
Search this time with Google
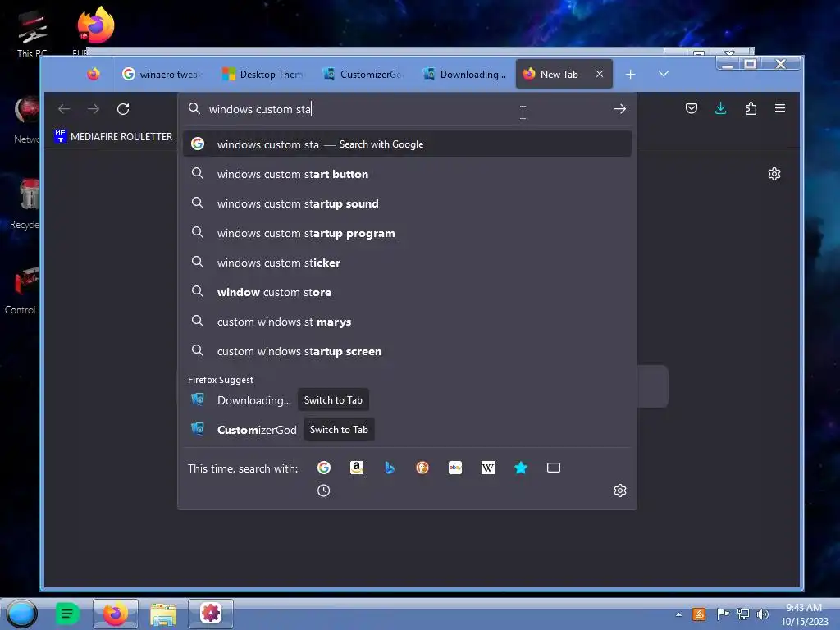(x=323, y=468)
